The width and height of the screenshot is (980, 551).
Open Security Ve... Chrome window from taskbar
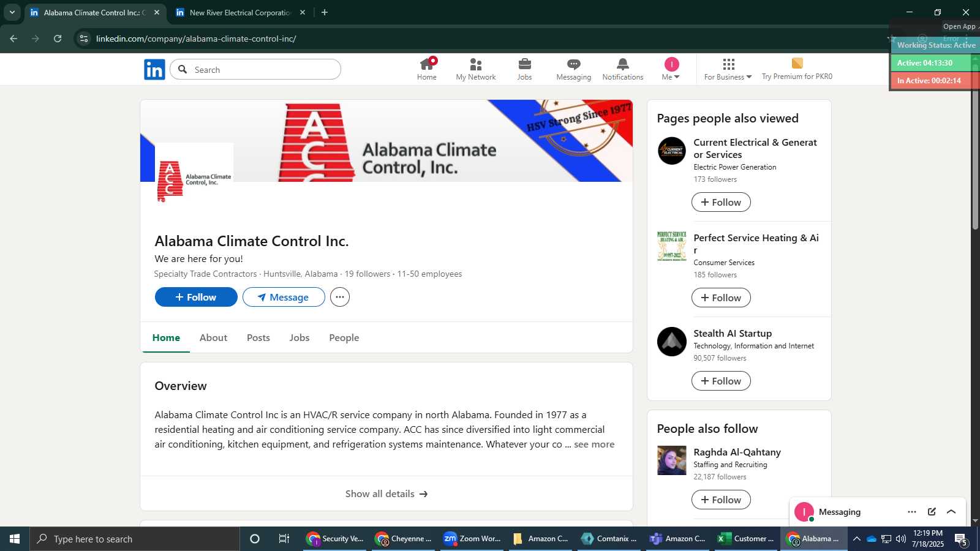[334, 539]
